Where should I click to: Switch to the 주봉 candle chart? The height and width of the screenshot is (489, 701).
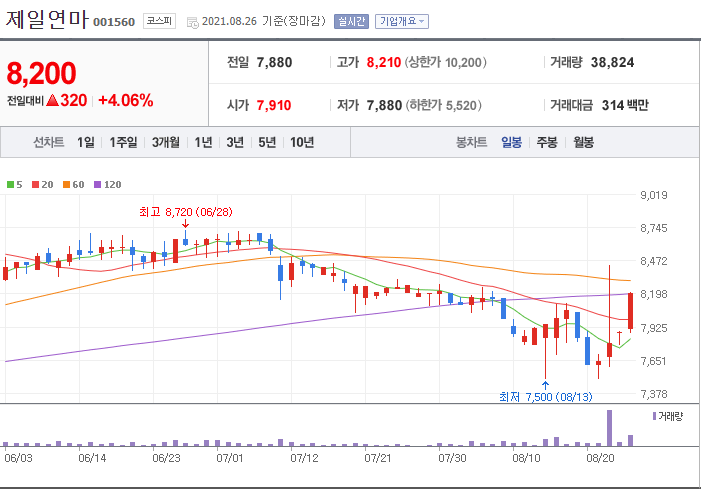[547, 142]
